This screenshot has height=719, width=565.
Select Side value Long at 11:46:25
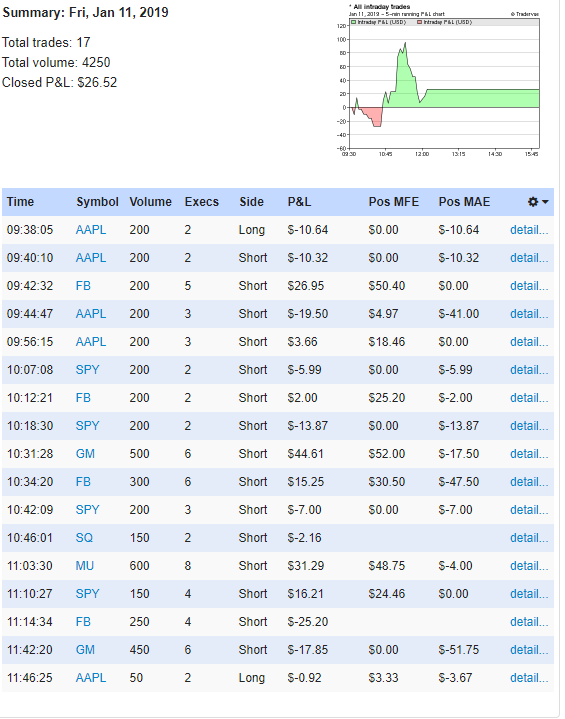click(252, 677)
